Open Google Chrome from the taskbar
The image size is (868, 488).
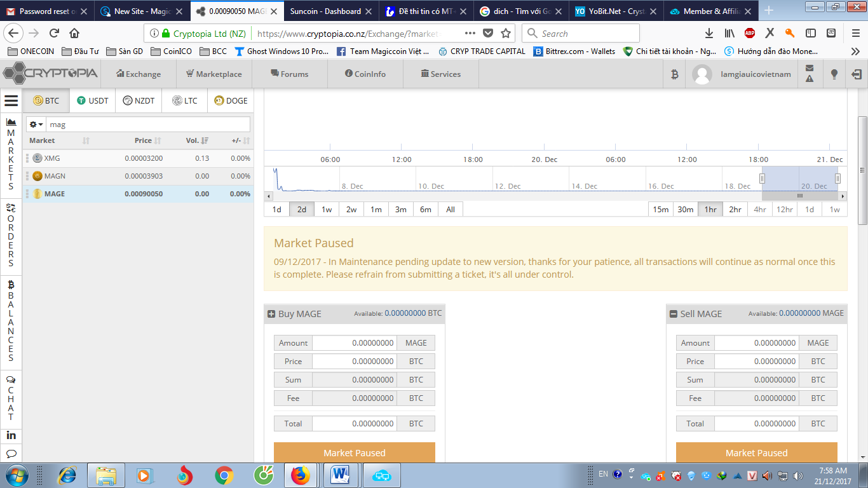[x=224, y=475]
